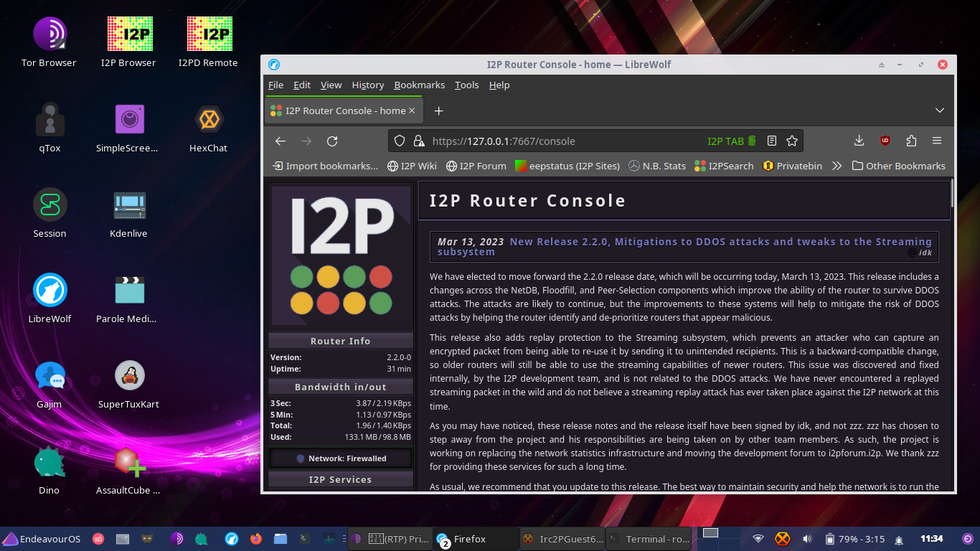This screenshot has width=980, height=551.
Task: Click the tracking protection shield icon
Action: click(400, 141)
